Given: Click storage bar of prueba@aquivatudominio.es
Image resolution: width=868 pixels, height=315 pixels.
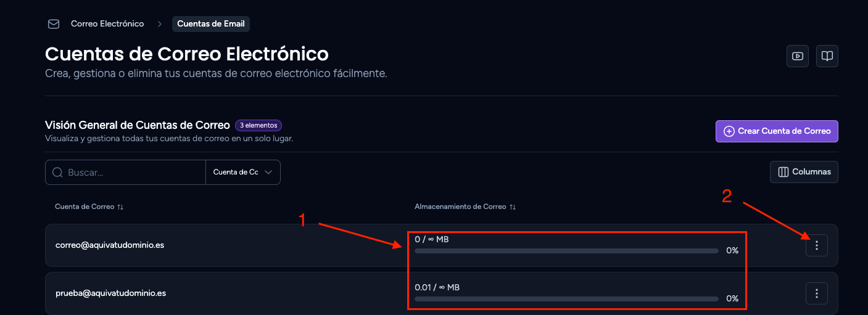Looking at the screenshot, I should 566,299.
